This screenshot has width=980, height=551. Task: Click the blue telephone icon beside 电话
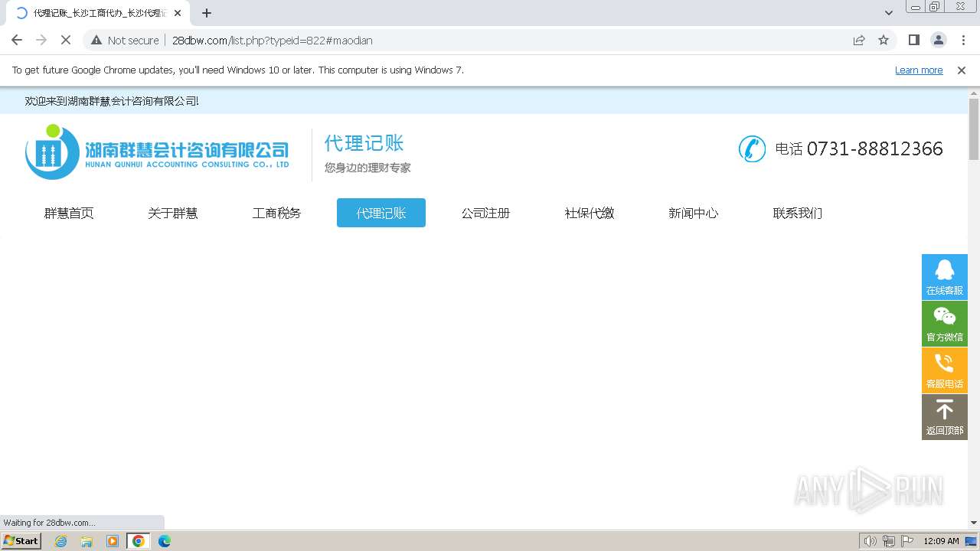[x=752, y=148]
